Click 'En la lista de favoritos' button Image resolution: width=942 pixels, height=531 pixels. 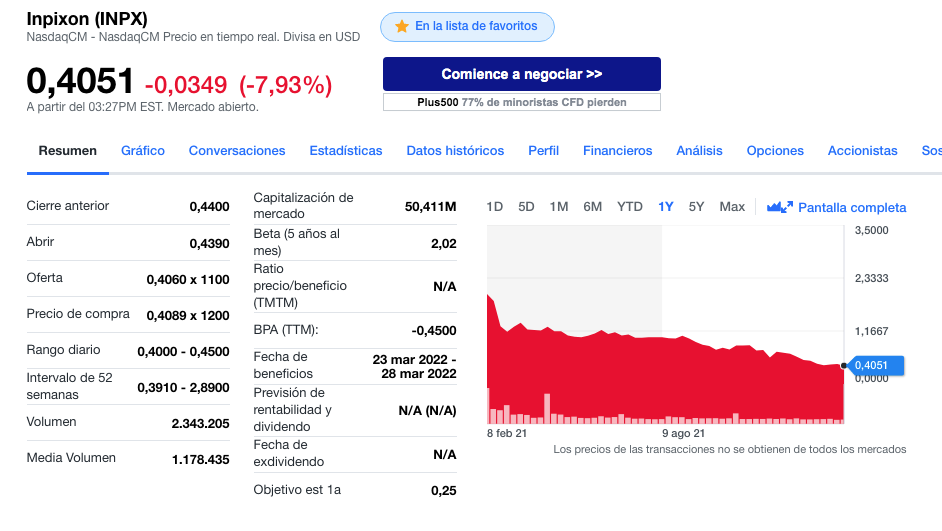[x=467, y=27]
